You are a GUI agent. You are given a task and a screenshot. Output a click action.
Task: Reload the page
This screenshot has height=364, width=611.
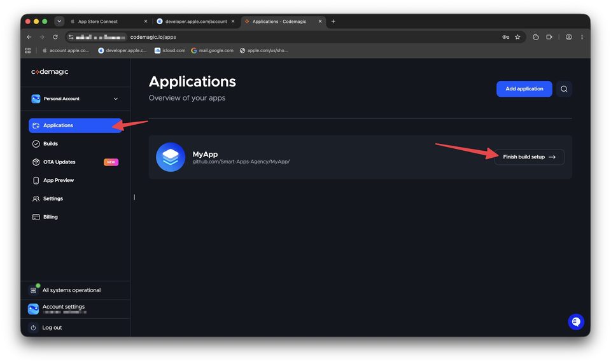pyautogui.click(x=55, y=37)
